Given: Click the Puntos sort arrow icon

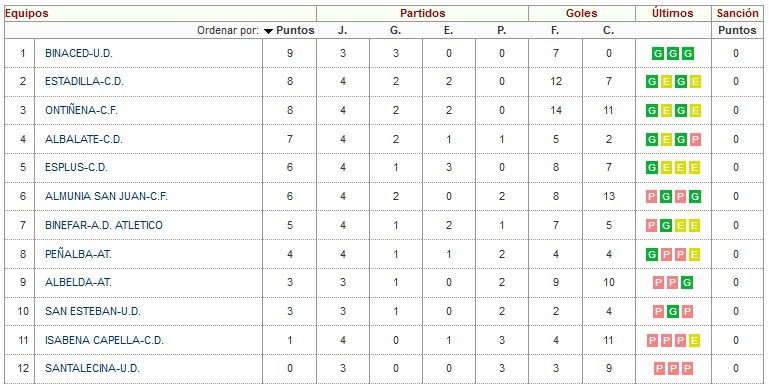Looking at the screenshot, I should [268, 31].
